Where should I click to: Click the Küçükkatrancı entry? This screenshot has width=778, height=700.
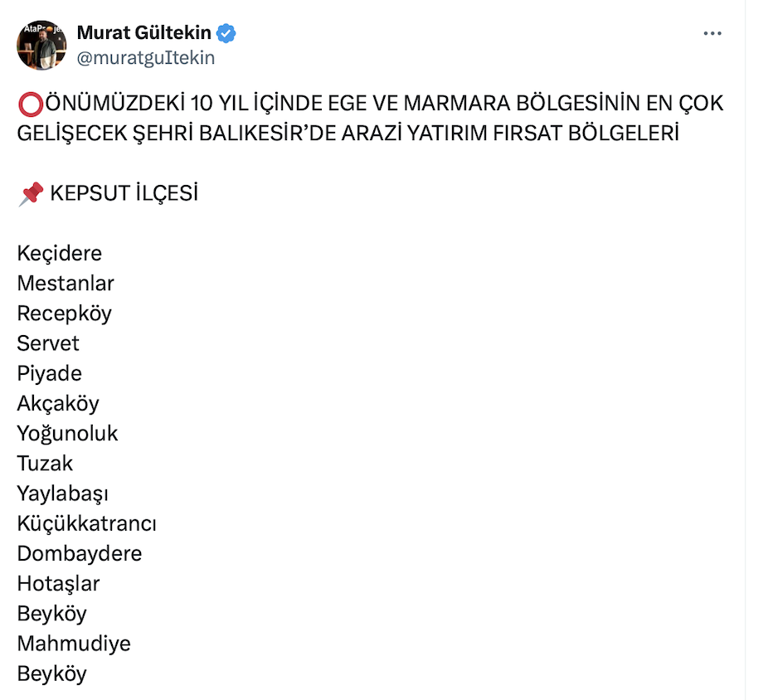pyautogui.click(x=86, y=523)
